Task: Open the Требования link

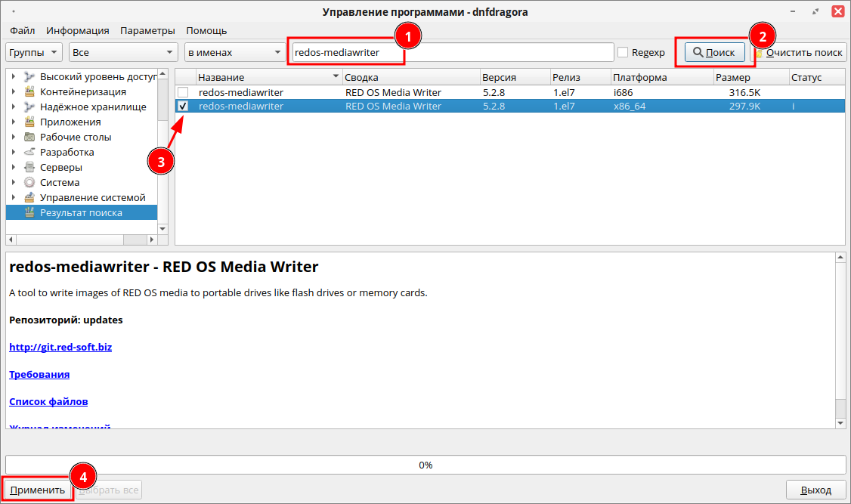Action: [x=39, y=374]
